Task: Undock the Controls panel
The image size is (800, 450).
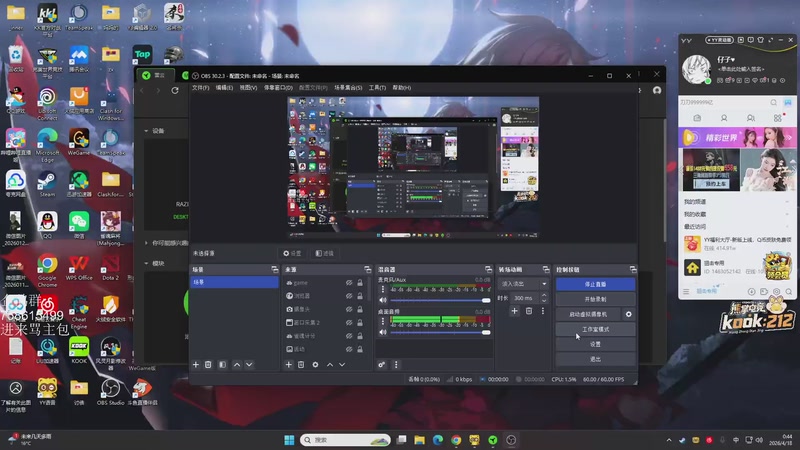Action: point(633,269)
